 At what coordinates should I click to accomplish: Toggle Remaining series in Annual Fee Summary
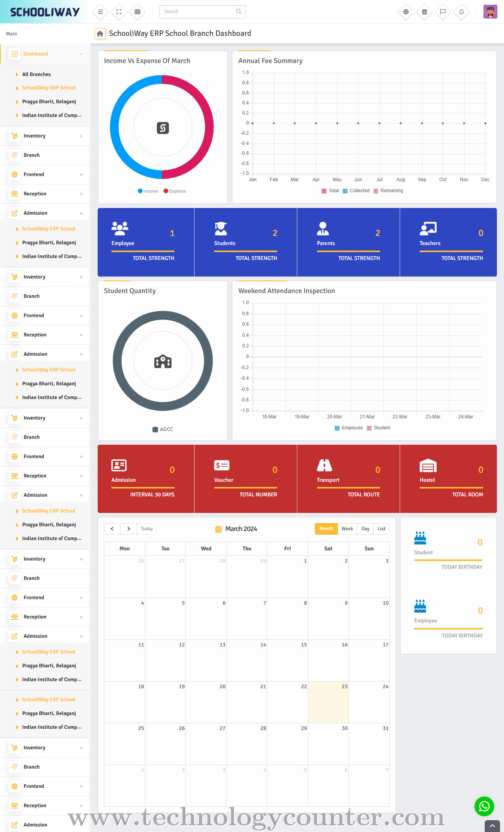[x=388, y=191]
